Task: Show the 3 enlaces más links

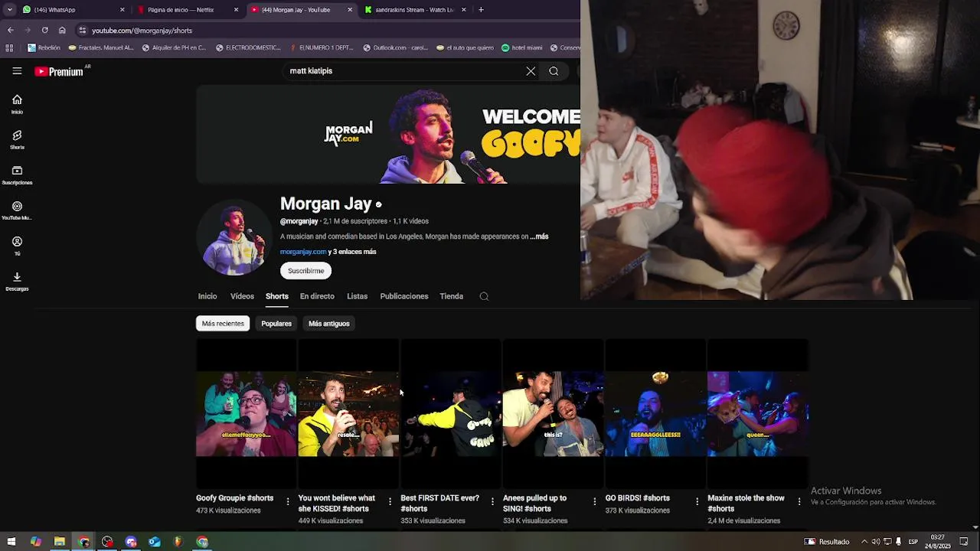Action: click(x=352, y=252)
